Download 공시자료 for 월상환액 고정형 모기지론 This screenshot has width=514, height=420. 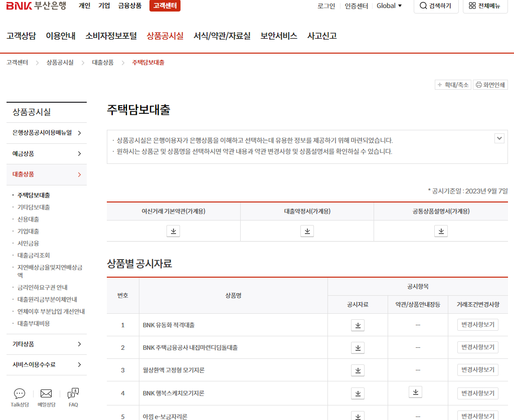(x=358, y=370)
